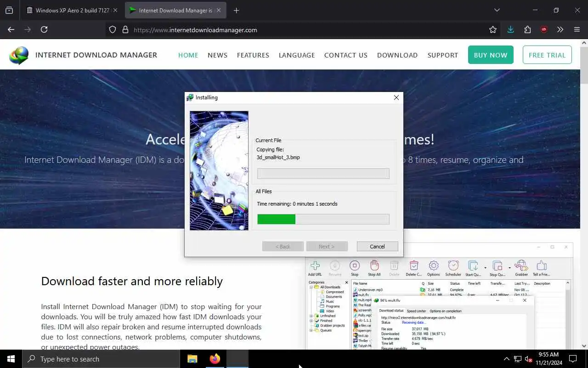The image size is (588, 368).
Task: Click the Current File empty progress bar
Action: click(x=323, y=173)
